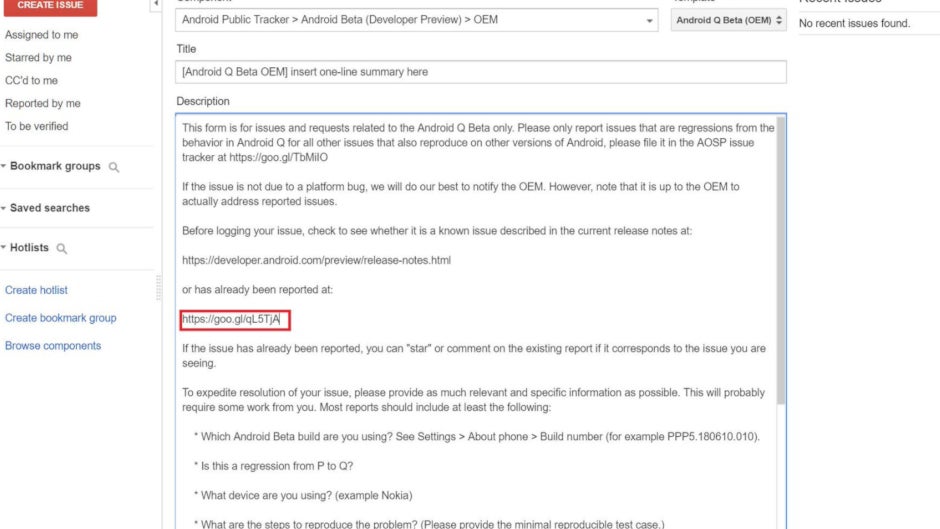Open CC'd to me list

click(x=31, y=80)
